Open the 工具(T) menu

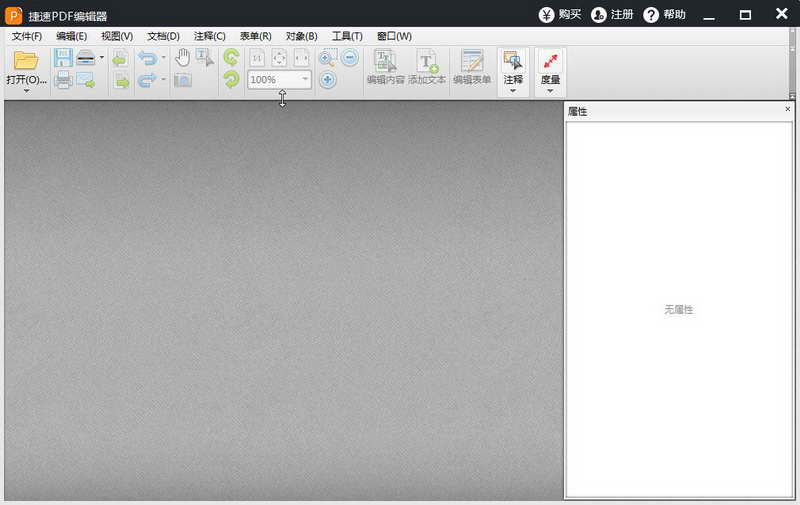[347, 36]
